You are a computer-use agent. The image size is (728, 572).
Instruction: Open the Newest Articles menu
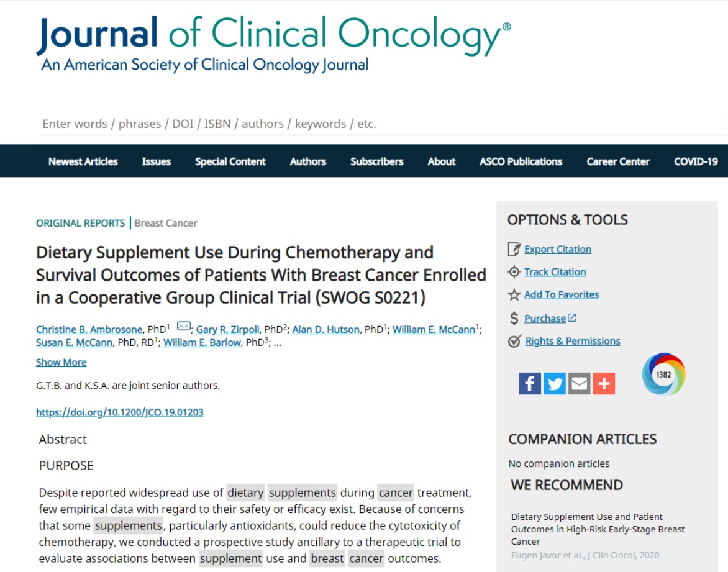click(83, 161)
